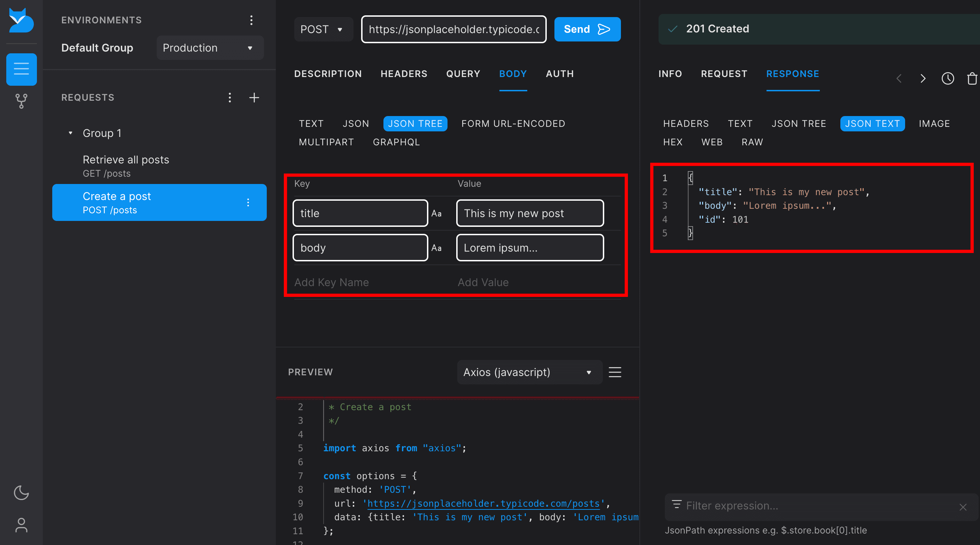
Task: Select Retrieve all posts request
Action: pos(160,166)
